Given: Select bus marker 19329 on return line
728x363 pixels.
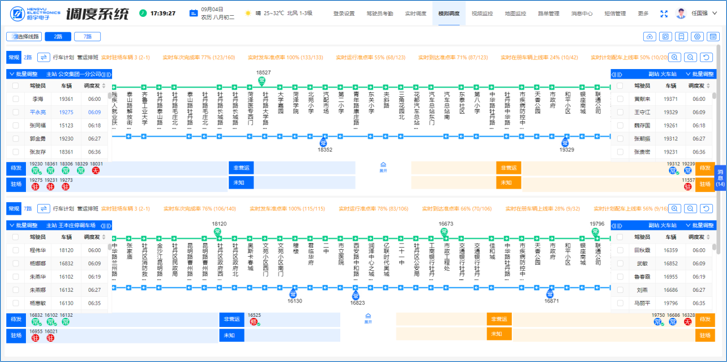Looking at the screenshot, I should tap(566, 142).
